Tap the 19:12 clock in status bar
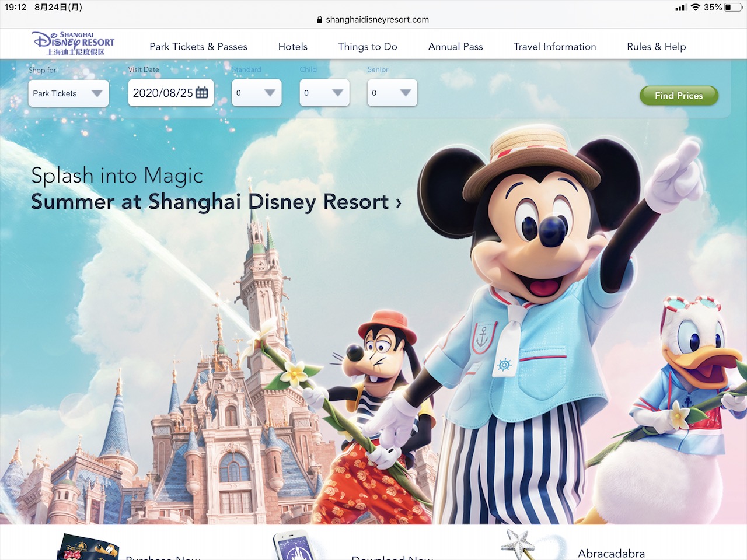747x560 pixels. coord(16,7)
